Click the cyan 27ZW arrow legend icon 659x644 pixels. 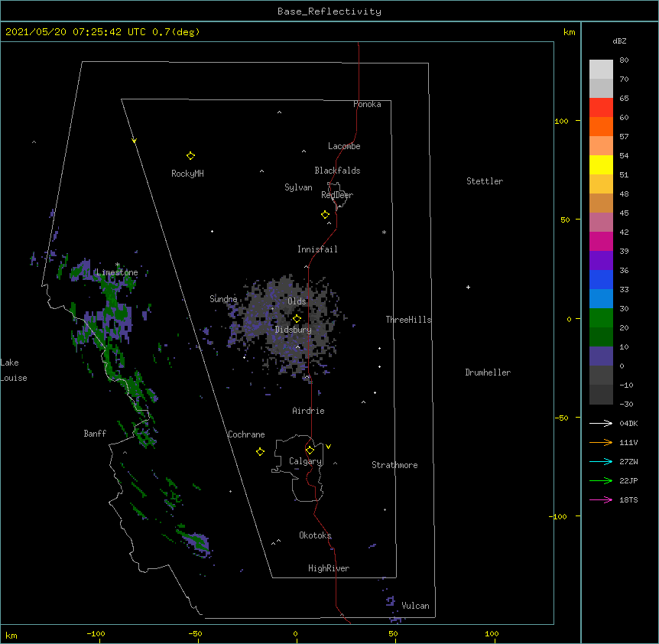(x=601, y=461)
